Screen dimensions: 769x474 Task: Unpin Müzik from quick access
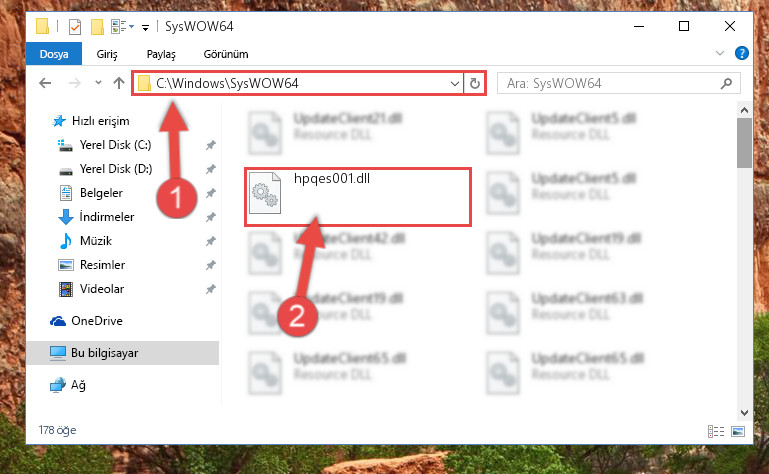click(x=210, y=241)
